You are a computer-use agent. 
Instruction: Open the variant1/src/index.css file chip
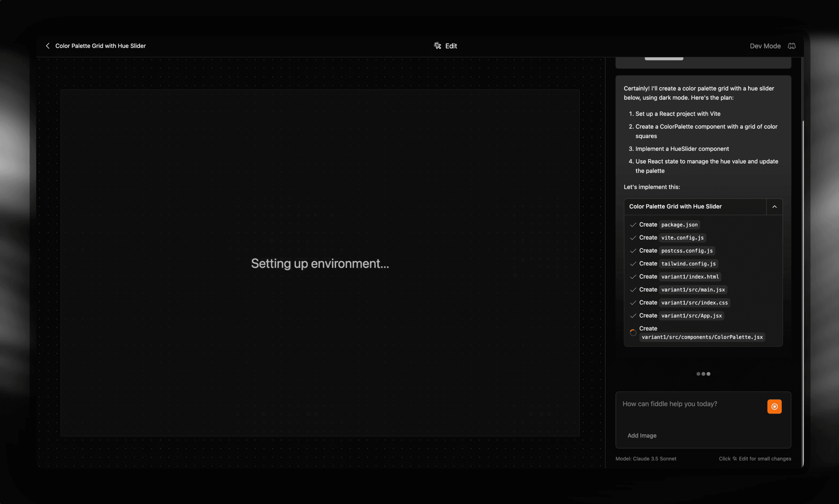coord(694,303)
